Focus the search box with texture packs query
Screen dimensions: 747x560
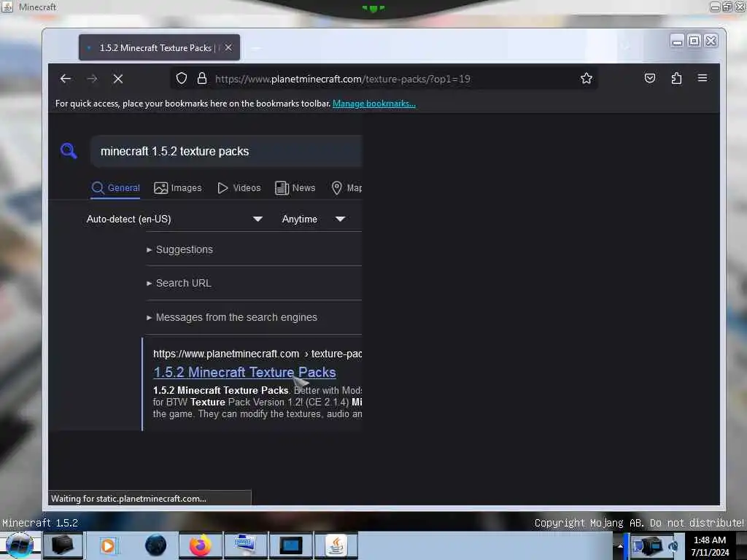[x=227, y=152]
